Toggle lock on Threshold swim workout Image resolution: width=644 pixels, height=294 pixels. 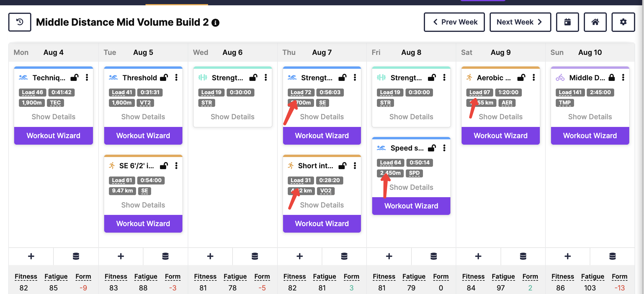click(164, 78)
